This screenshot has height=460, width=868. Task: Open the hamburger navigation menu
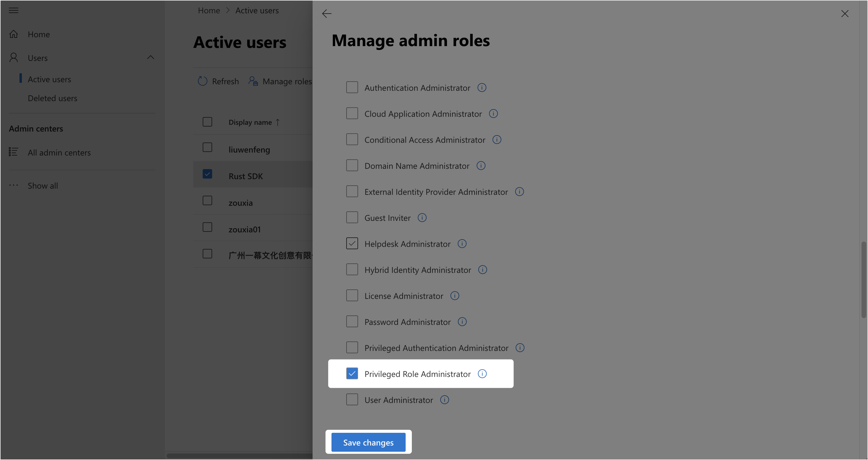tap(14, 10)
